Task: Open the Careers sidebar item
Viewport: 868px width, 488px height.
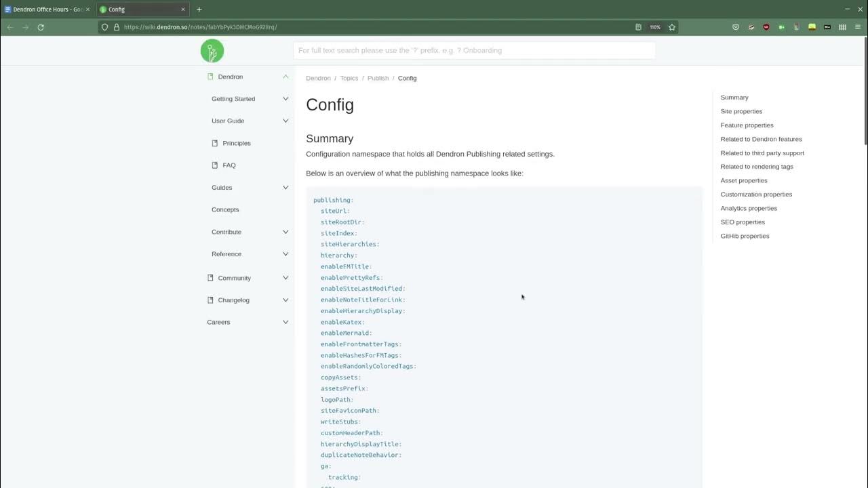Action: (x=218, y=322)
